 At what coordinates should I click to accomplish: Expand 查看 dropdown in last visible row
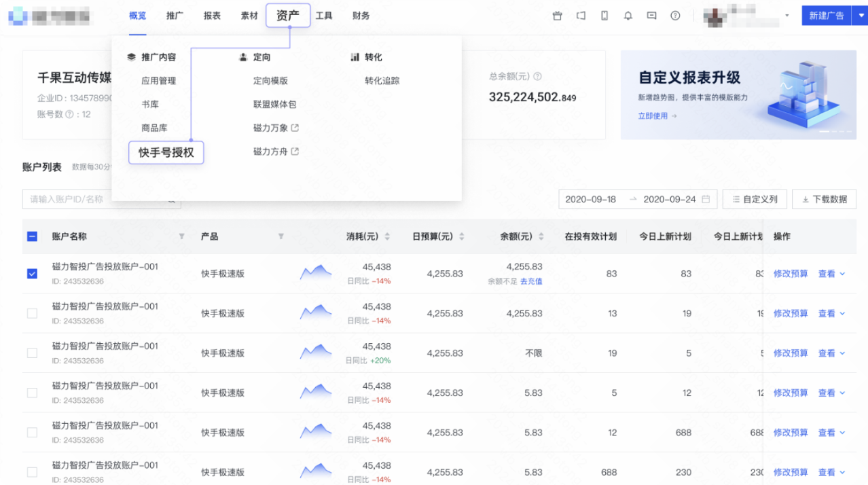tap(832, 472)
